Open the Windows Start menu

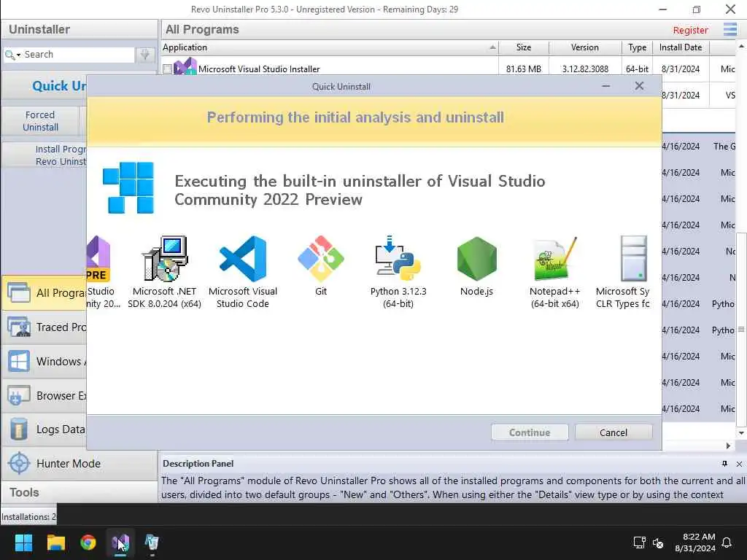pyautogui.click(x=23, y=542)
